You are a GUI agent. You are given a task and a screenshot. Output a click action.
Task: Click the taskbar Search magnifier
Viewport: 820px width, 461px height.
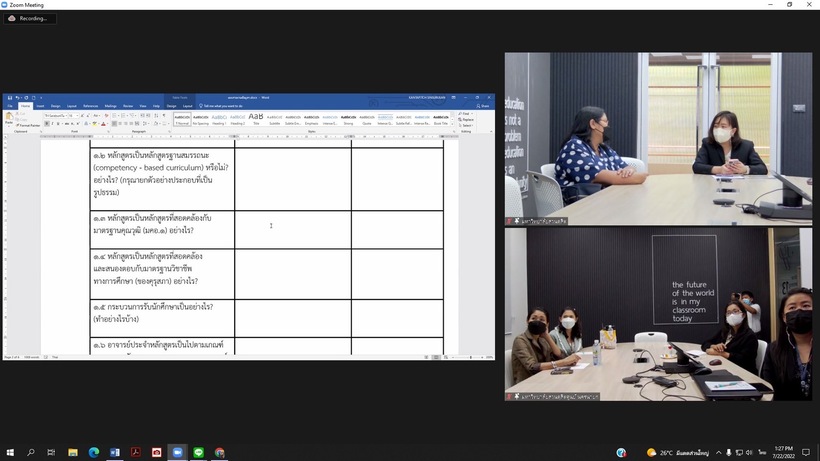tap(31, 452)
